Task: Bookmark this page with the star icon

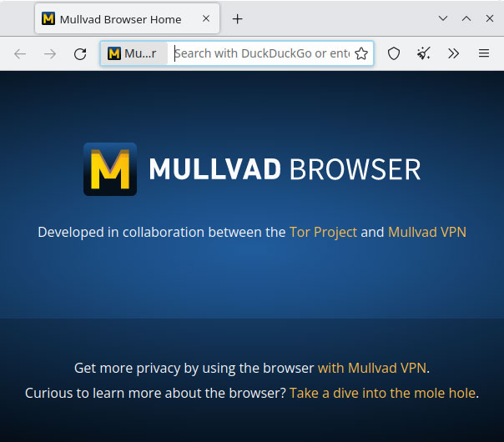Action: (x=361, y=53)
